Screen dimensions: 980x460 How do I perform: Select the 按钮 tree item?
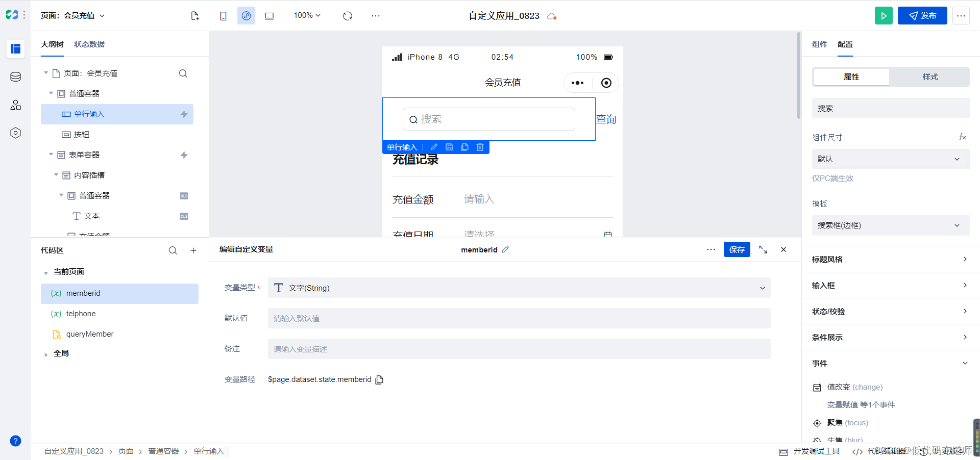click(117, 135)
